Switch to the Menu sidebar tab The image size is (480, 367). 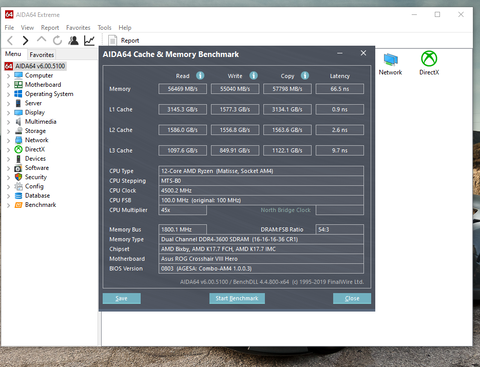[x=13, y=54]
